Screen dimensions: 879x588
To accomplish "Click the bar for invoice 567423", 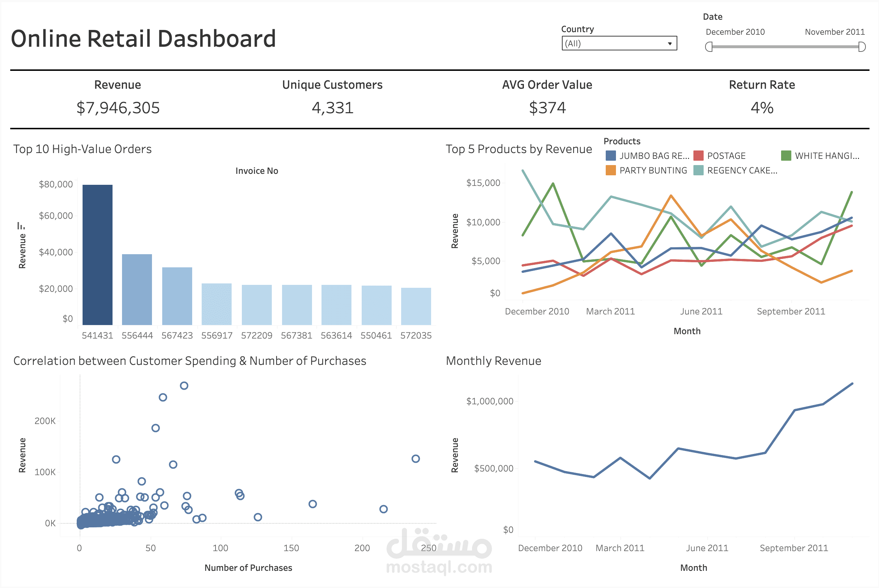I will [177, 296].
